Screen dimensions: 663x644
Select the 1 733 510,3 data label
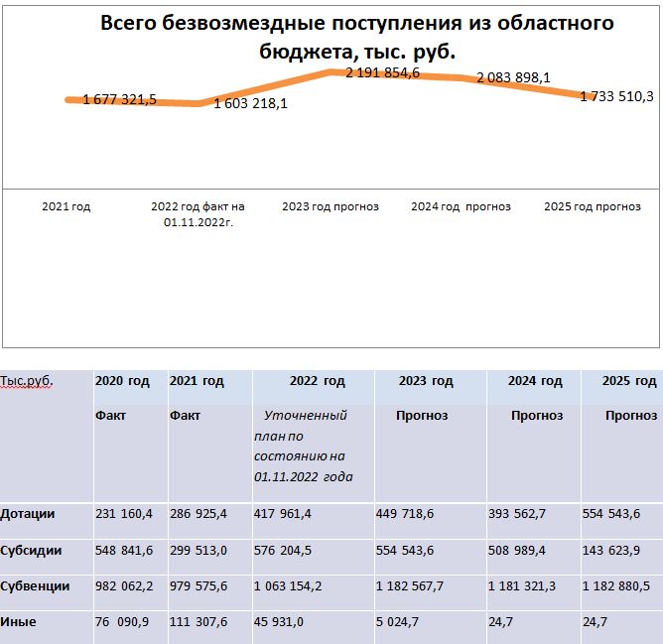[619, 96]
